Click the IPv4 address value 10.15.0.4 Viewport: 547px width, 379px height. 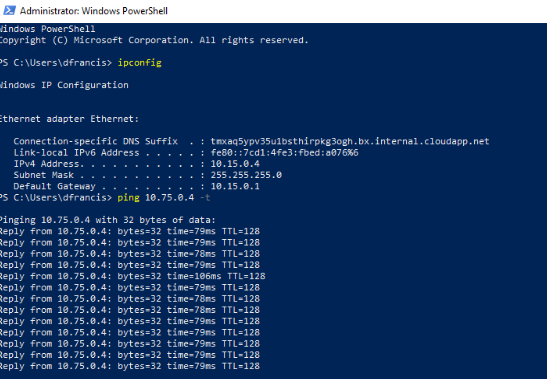[x=235, y=164]
